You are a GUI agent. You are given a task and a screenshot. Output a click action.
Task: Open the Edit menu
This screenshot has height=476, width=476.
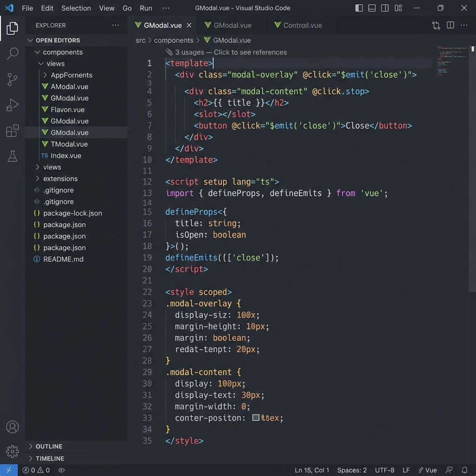pyautogui.click(x=47, y=8)
